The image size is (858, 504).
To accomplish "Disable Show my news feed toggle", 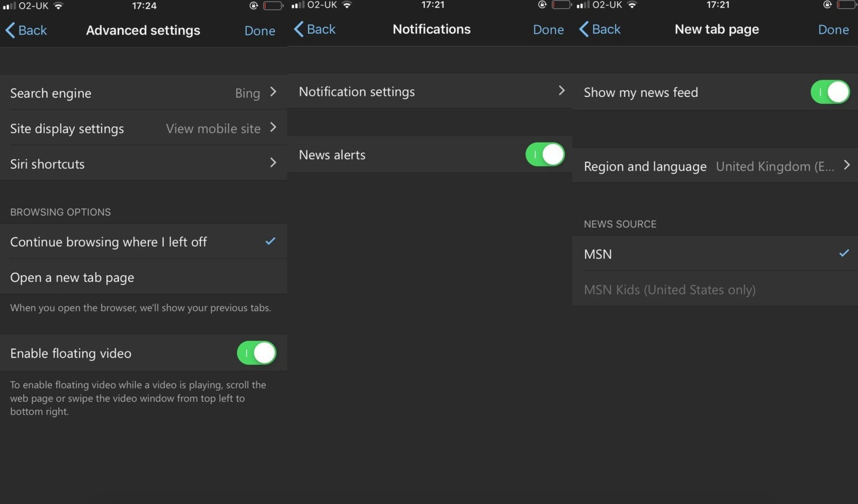I will point(830,92).
